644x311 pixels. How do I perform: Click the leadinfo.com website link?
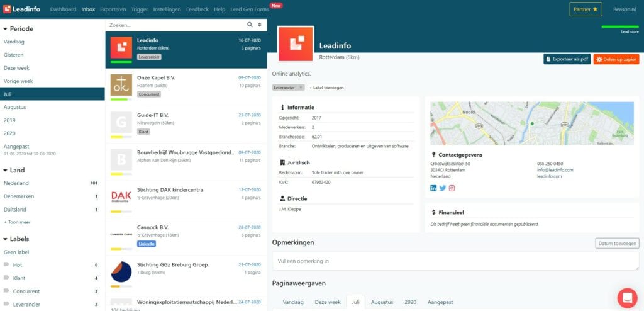[549, 176]
